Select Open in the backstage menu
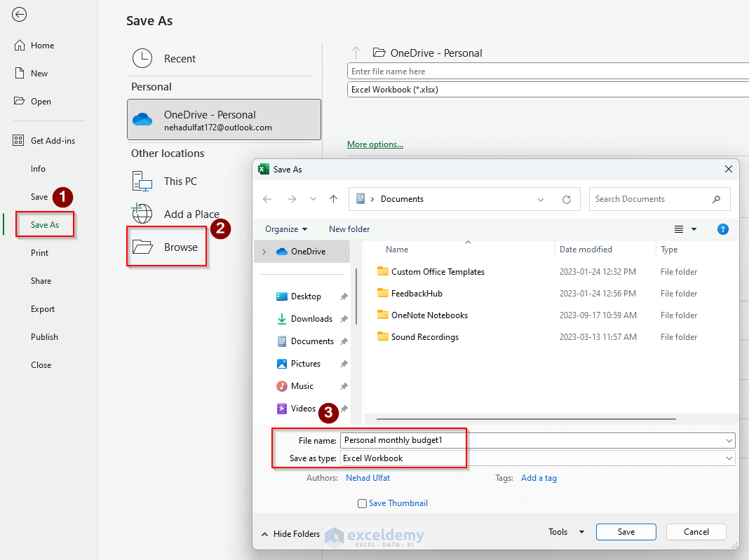 32,101
